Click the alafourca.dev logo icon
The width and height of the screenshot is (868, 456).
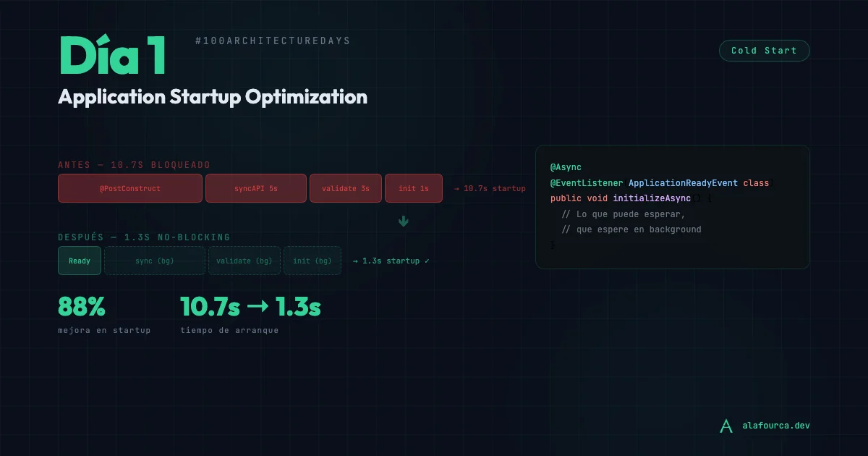pos(726,426)
